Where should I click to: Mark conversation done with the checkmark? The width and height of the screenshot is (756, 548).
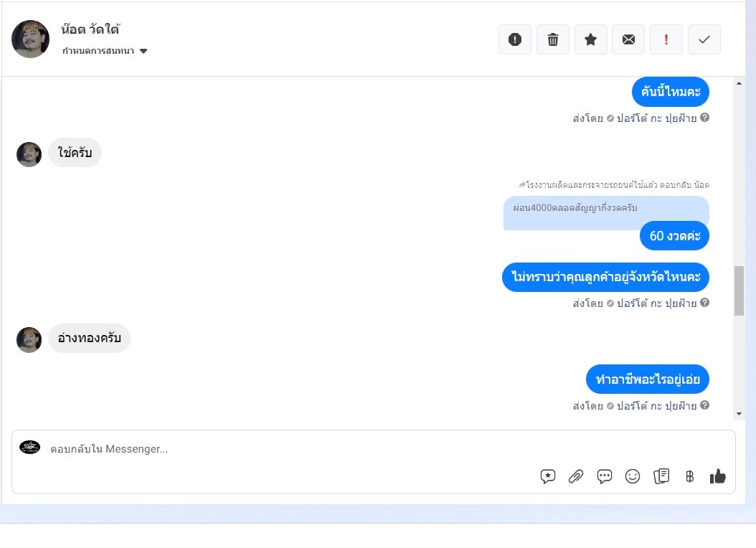click(x=704, y=39)
